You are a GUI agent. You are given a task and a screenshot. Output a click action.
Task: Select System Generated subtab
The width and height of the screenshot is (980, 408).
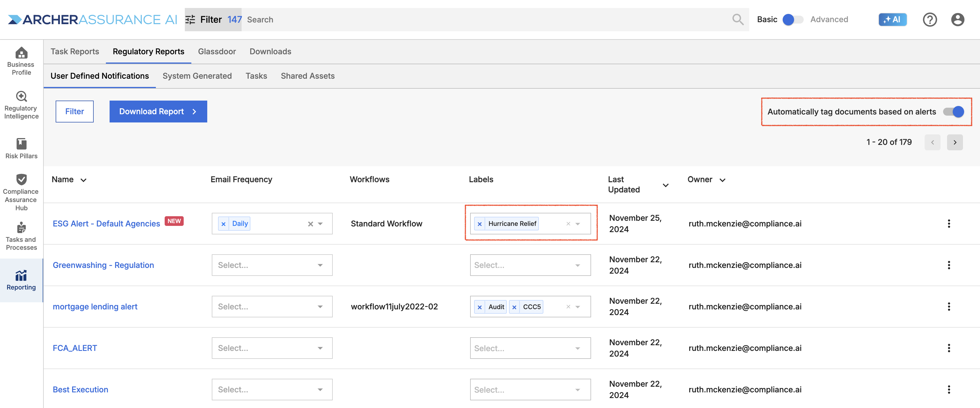(197, 76)
